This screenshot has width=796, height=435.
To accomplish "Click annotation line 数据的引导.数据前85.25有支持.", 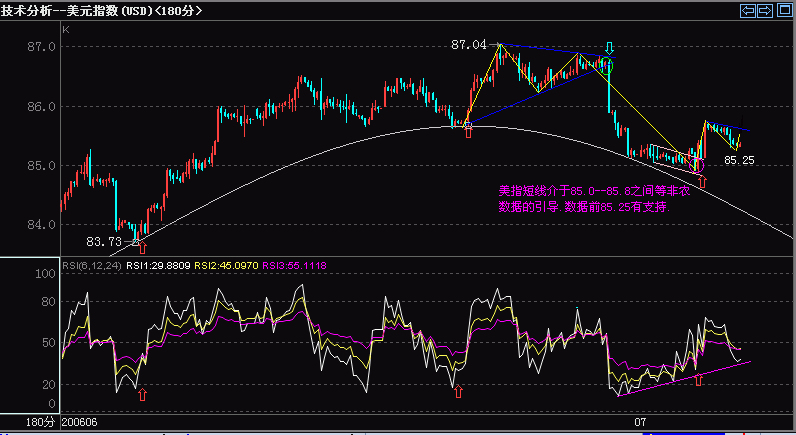I will [584, 207].
